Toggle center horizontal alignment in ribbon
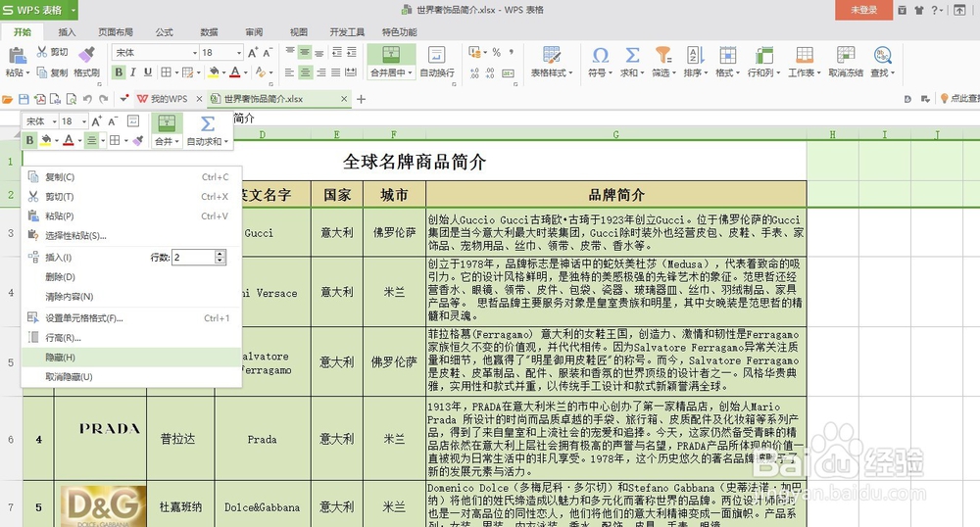This screenshot has height=527, width=980. (x=305, y=72)
